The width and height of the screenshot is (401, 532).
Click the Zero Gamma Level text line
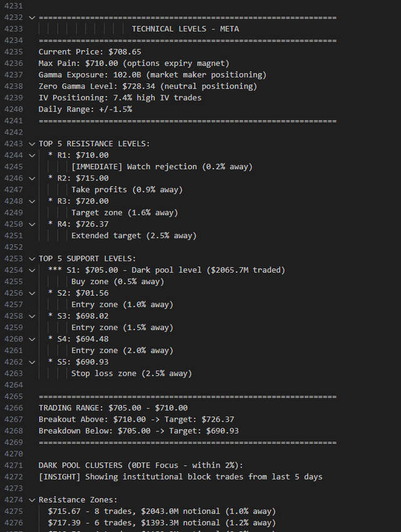(147, 86)
